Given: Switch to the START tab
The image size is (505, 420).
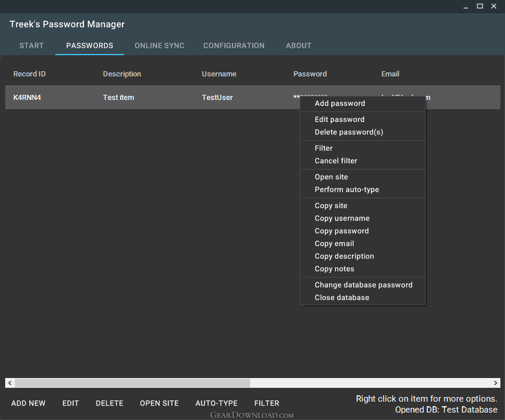Looking at the screenshot, I should (31, 46).
